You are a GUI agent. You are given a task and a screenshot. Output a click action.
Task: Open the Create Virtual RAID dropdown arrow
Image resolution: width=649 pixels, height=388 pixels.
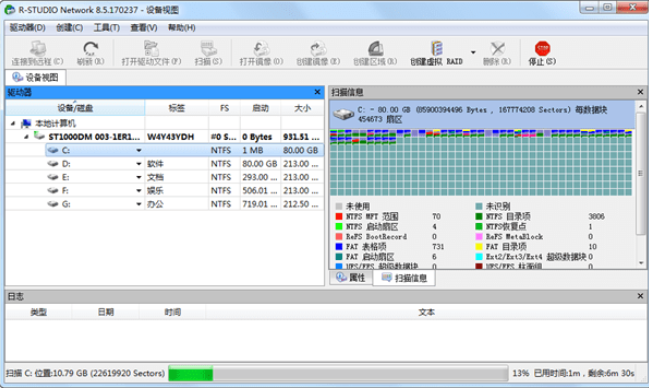tap(473, 53)
